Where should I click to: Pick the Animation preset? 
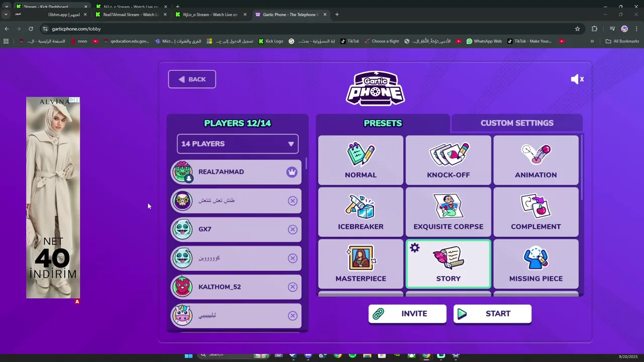click(536, 160)
